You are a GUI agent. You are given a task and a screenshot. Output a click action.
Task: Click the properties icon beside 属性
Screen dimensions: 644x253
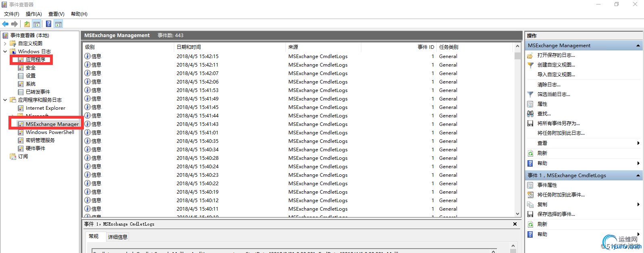point(530,104)
